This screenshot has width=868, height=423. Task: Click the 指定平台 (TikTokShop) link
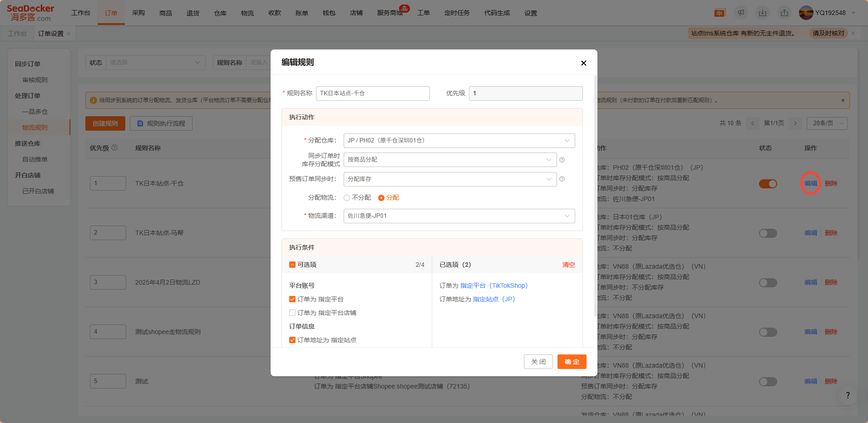pyautogui.click(x=493, y=285)
